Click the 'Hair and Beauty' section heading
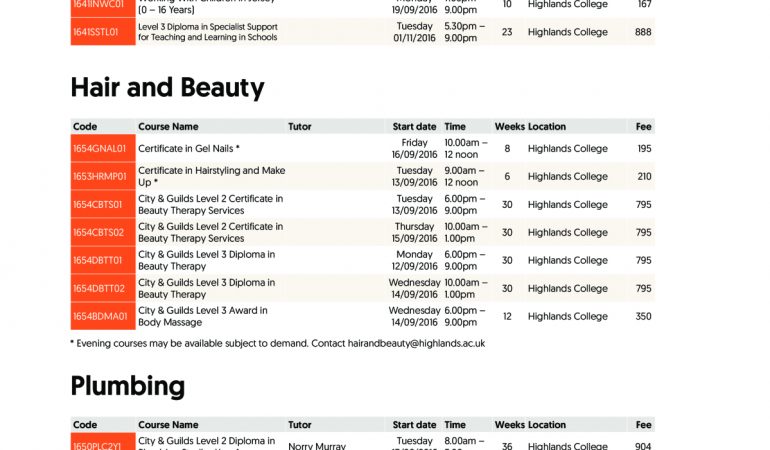 click(167, 88)
